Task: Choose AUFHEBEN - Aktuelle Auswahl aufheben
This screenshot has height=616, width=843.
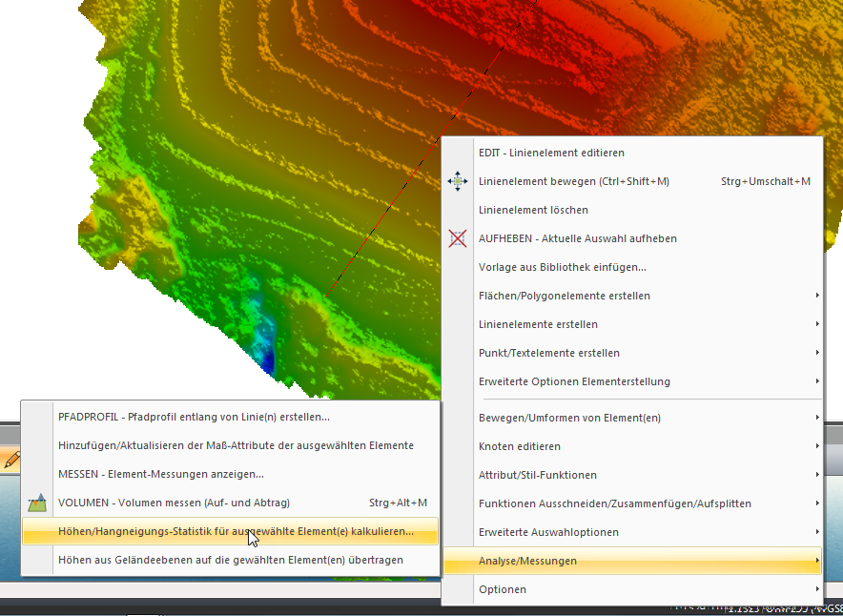Action: point(632,238)
